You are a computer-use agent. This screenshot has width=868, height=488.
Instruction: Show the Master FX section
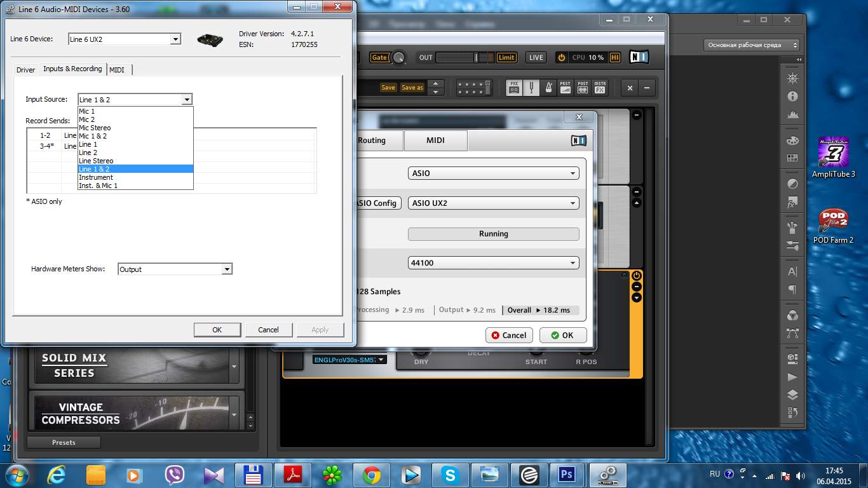(600, 88)
